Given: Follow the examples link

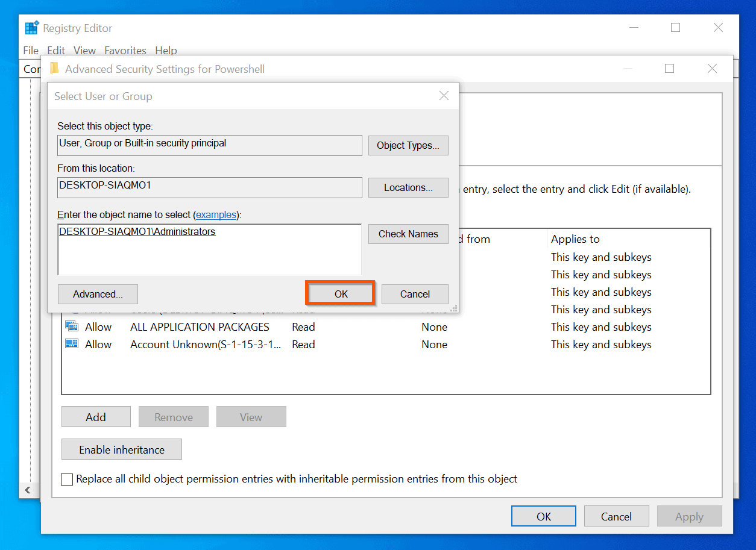Looking at the screenshot, I should click(216, 215).
